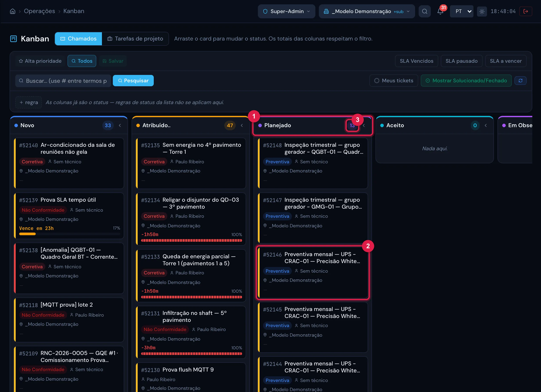
Task: Click technician icon on #52139 card
Action: pyautogui.click(x=72, y=210)
